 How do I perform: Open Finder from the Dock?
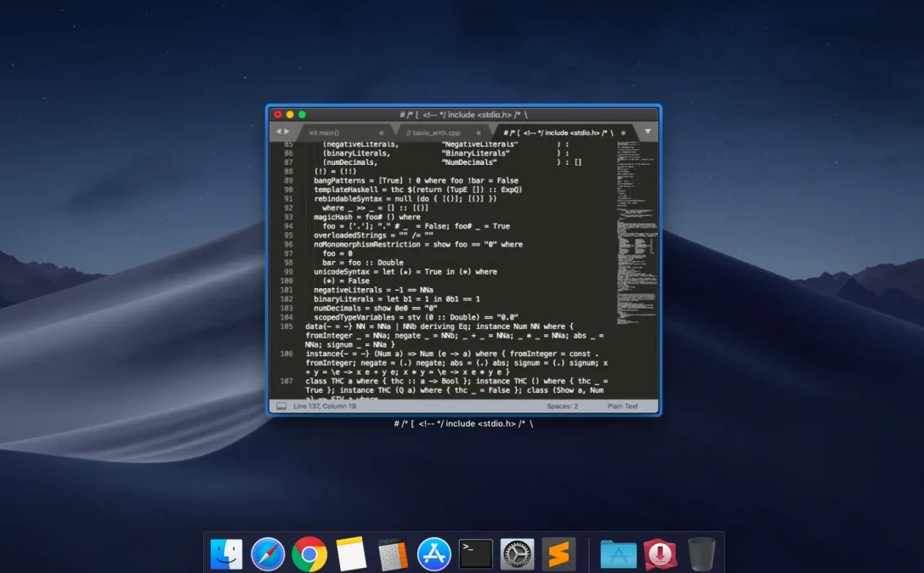point(226,553)
